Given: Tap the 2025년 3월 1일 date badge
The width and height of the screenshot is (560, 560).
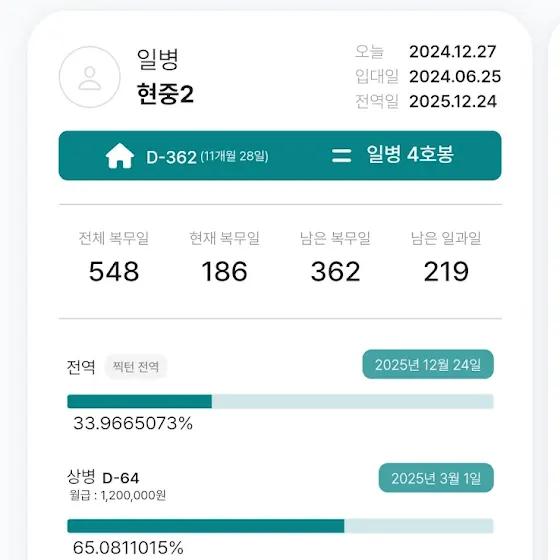Looking at the screenshot, I should (x=436, y=478).
